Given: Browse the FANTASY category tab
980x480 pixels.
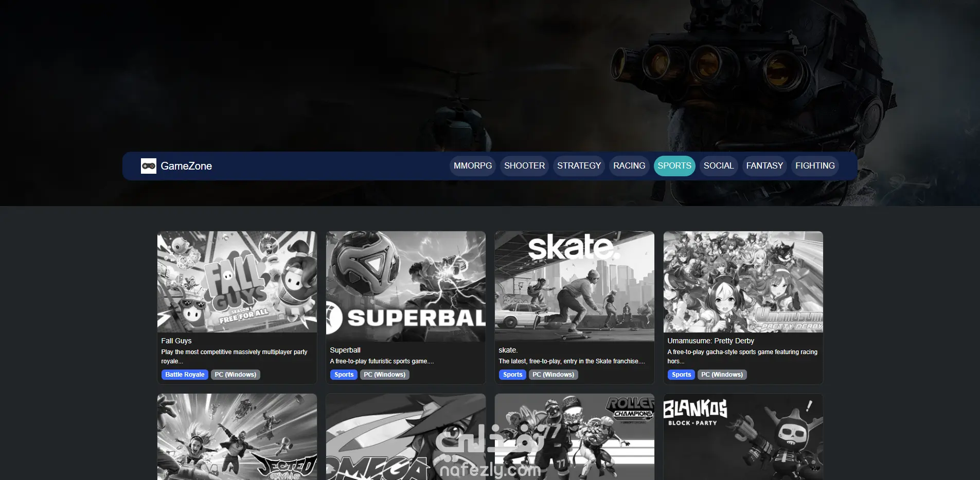Looking at the screenshot, I should tap(764, 166).
